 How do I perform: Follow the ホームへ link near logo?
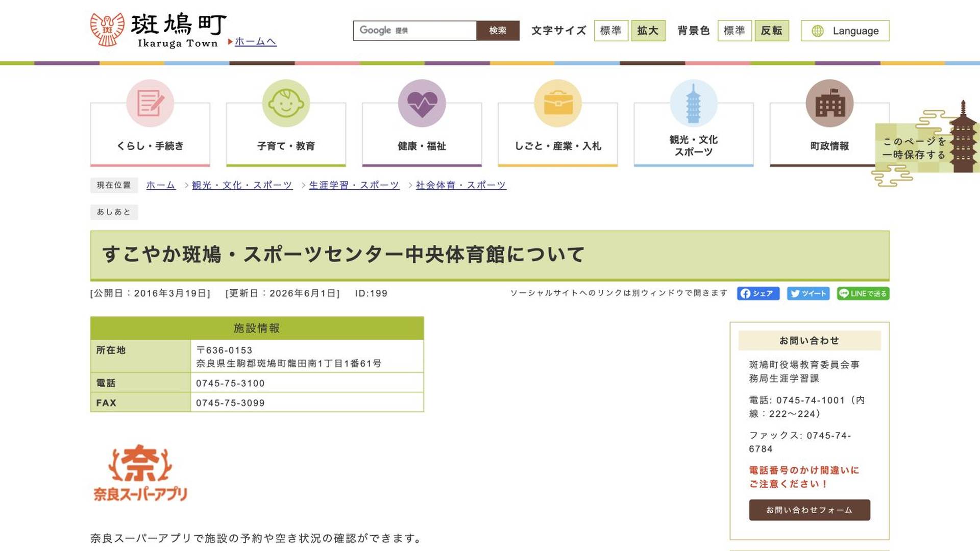[256, 41]
